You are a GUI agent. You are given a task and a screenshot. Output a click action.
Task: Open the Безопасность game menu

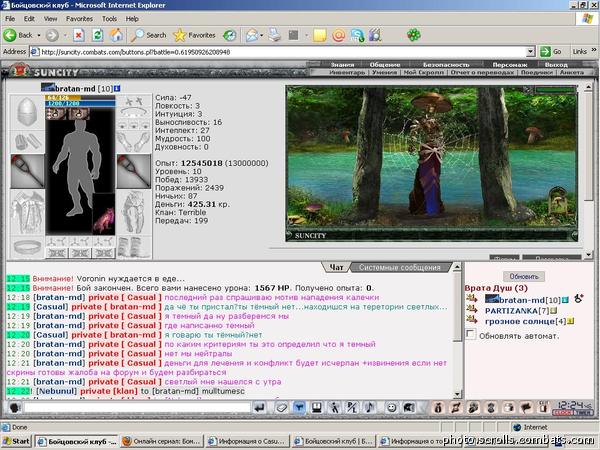pos(446,65)
